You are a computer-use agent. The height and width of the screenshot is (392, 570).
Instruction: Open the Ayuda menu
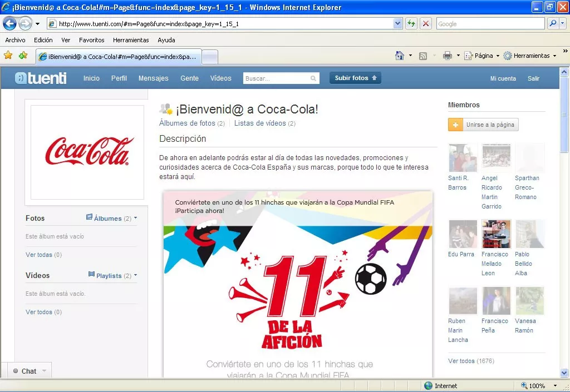coord(166,40)
